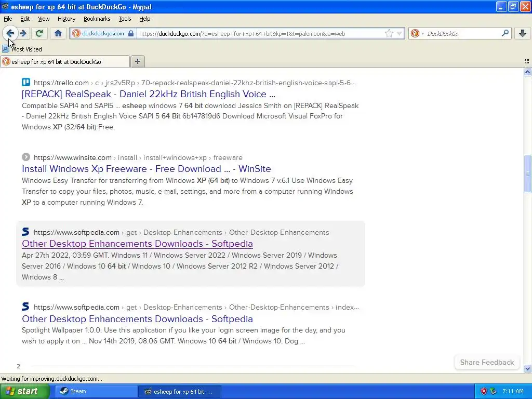This screenshot has width=532, height=399.
Task: Open the Tools menu
Action: [x=125, y=19]
